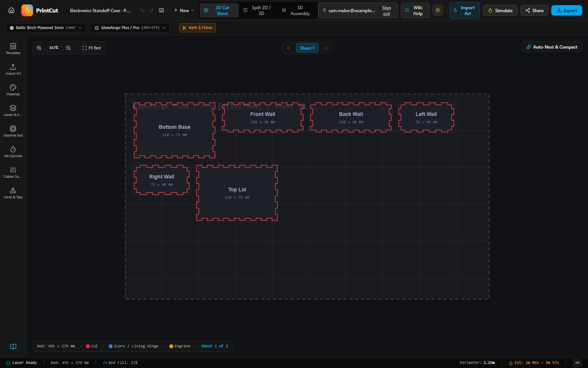Adjust Kerf 0.15mm setting
Image resolution: width=588 pixels, height=368 pixels.
pyautogui.click(x=197, y=28)
